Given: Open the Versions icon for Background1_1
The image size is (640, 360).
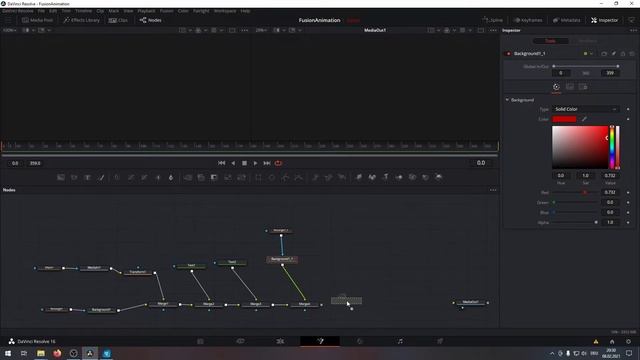Looking at the screenshot, I should (604, 53).
